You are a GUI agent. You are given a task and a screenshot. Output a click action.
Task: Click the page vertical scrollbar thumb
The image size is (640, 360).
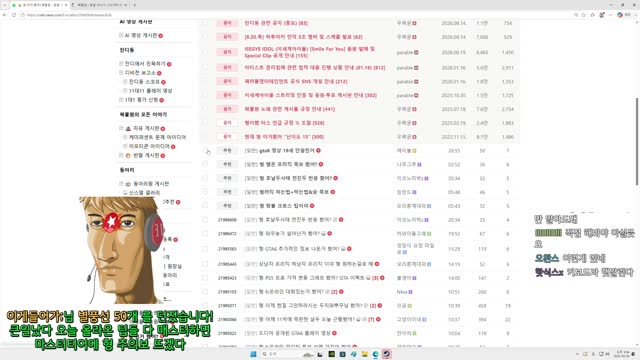637,141
